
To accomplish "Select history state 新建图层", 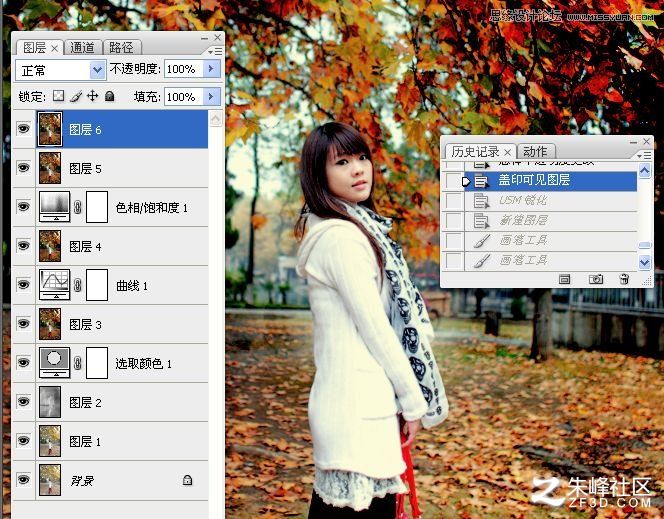I will coord(551,221).
